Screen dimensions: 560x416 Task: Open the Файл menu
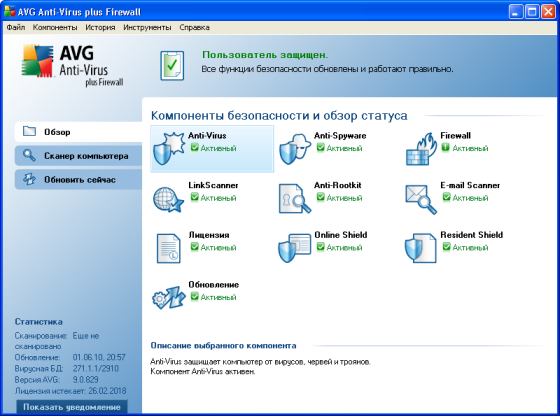[16, 27]
